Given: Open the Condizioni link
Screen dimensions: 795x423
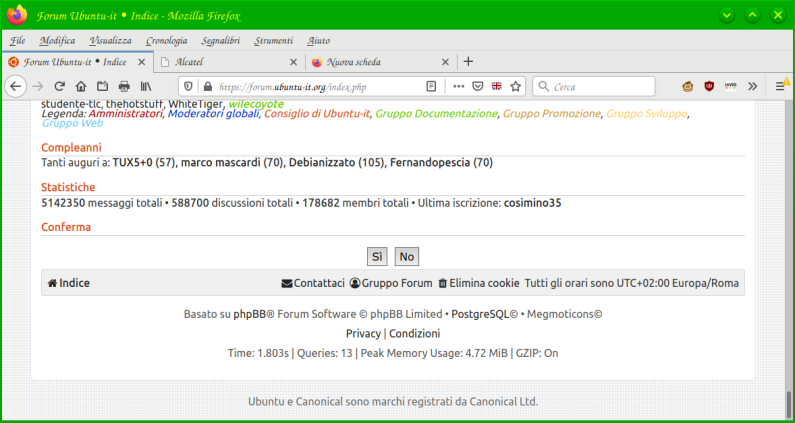Looking at the screenshot, I should tap(415, 334).
